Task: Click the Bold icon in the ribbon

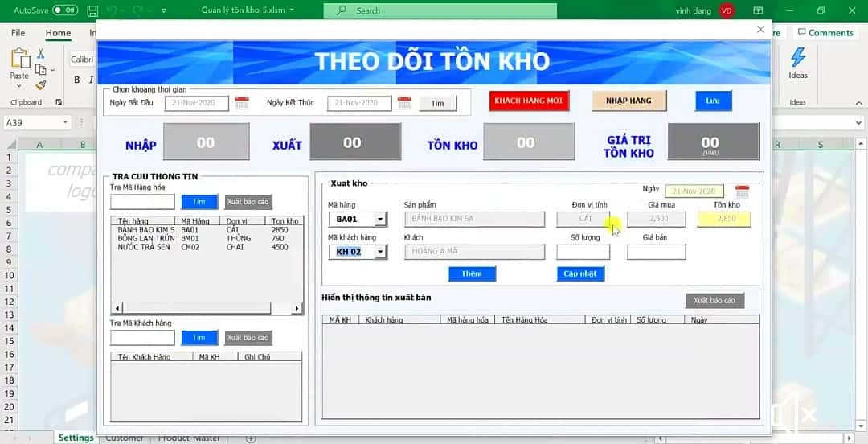Action: pyautogui.click(x=77, y=80)
